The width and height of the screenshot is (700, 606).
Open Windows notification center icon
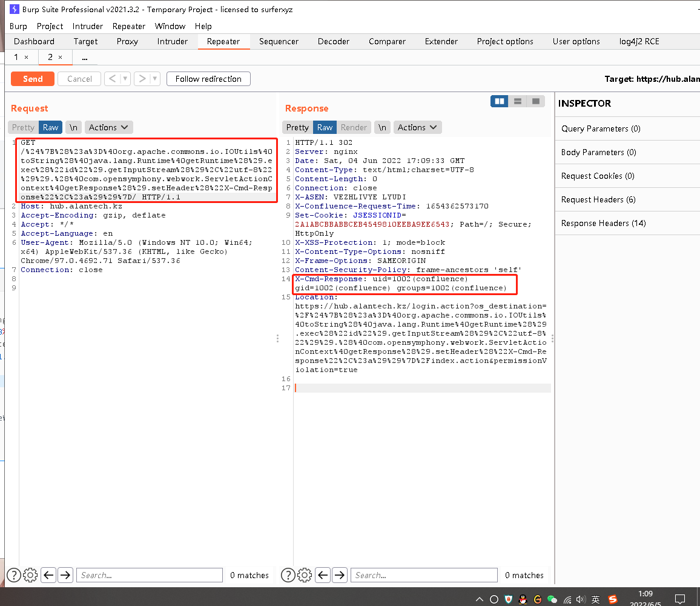680,599
